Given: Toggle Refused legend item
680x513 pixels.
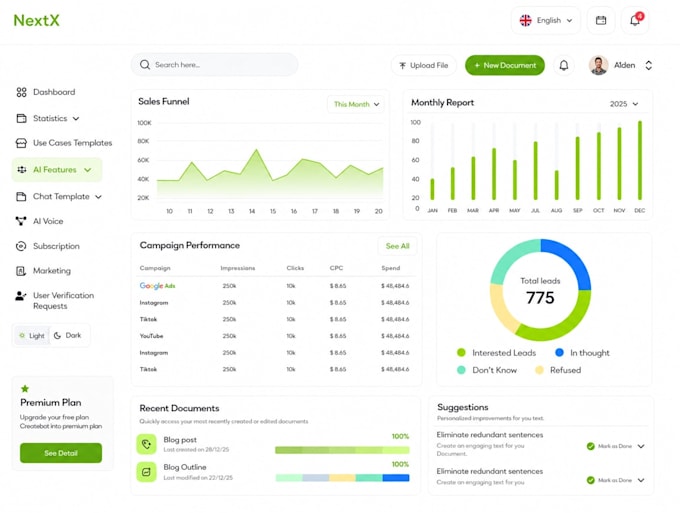Looking at the screenshot, I should pyautogui.click(x=558, y=370).
